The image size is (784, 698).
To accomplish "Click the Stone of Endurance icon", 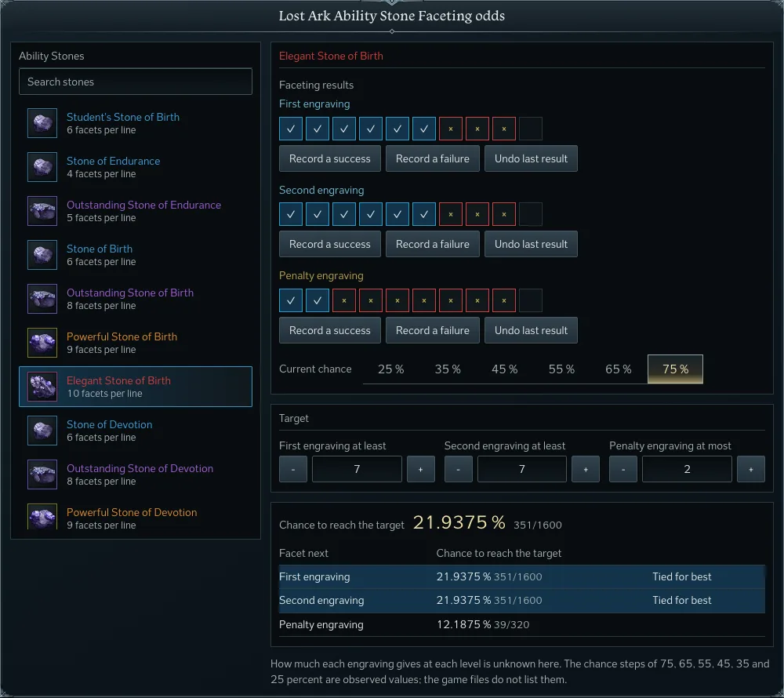I will coord(42,167).
